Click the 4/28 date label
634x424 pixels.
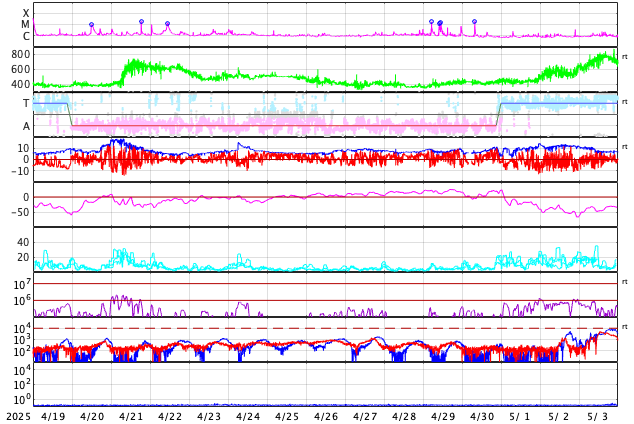coord(404,417)
